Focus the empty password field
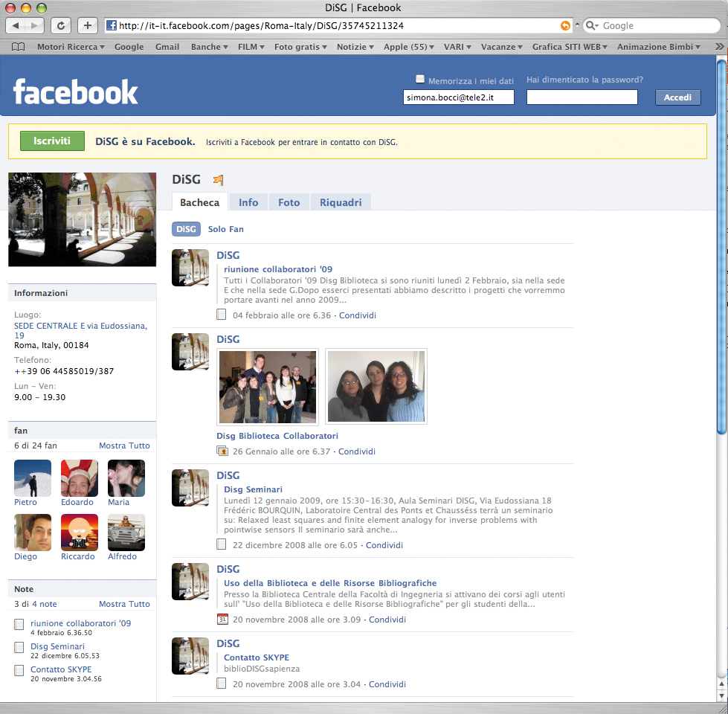The image size is (728, 714). pyautogui.click(x=582, y=97)
